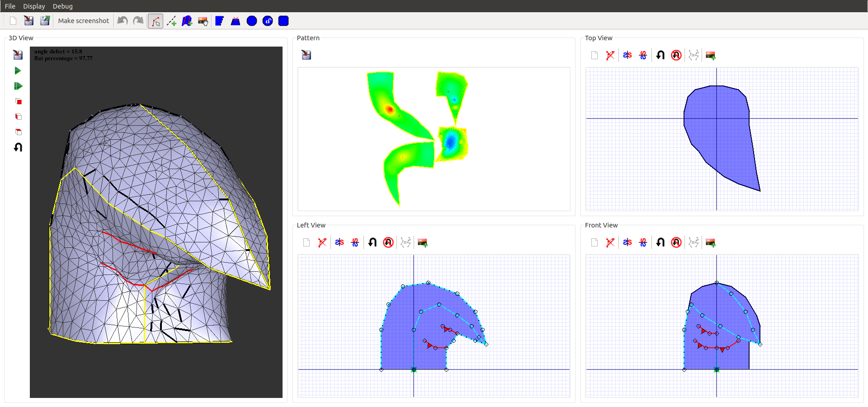The height and width of the screenshot is (407, 868).
Task: Click the load icon in Pattern panel
Action: pyautogui.click(x=307, y=55)
